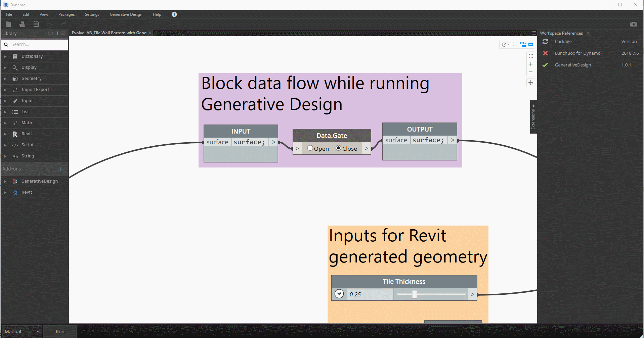This screenshot has width=644, height=338.
Task: Close the EvolveLAB_Tile Wall Pattern tab
Action: [x=150, y=33]
